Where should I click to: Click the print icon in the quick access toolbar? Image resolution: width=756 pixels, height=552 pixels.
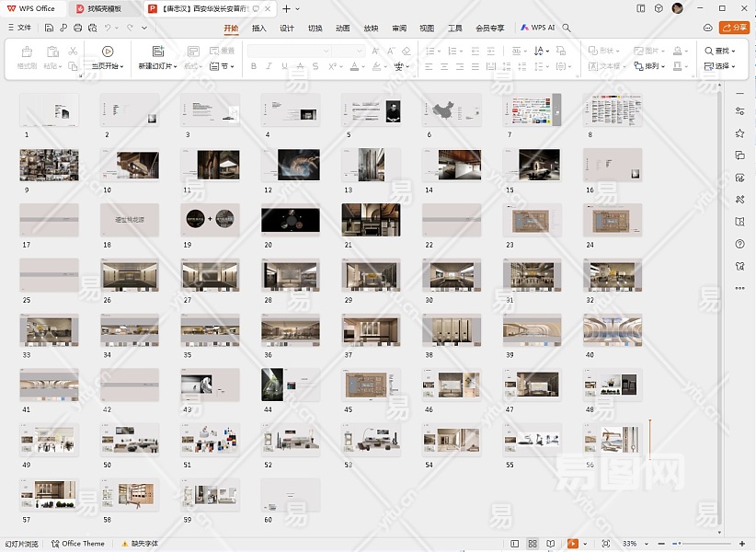click(x=78, y=28)
